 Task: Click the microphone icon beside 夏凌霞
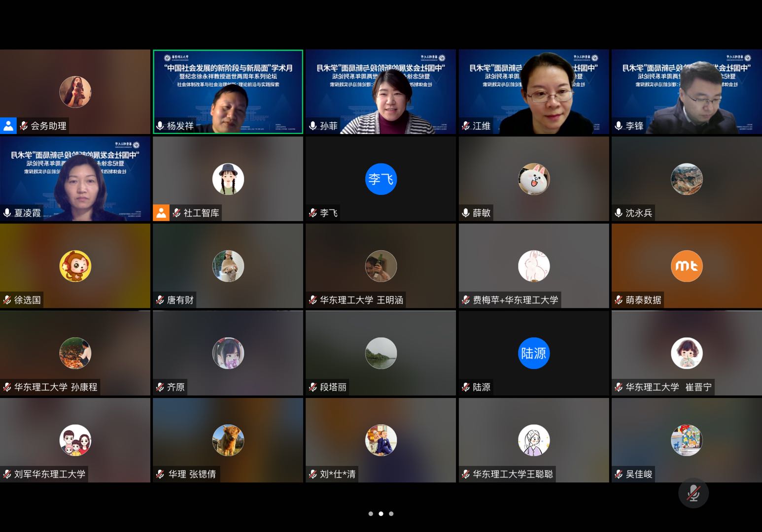(x=7, y=213)
